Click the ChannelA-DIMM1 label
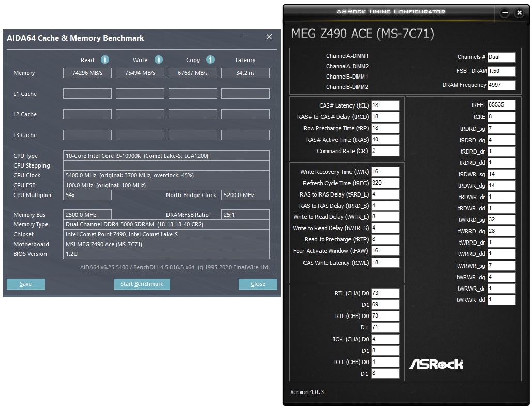Image resolution: width=532 pixels, height=408 pixels. pyautogui.click(x=347, y=56)
